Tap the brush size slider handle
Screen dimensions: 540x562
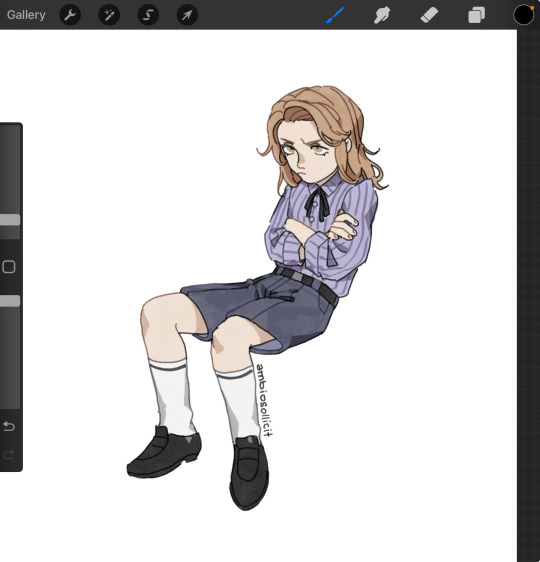(x=10, y=220)
